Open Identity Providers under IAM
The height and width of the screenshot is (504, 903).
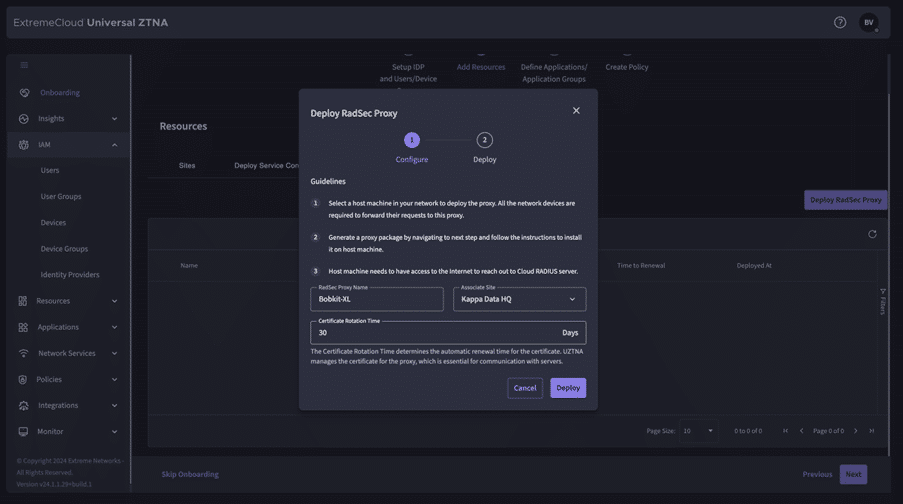pos(70,275)
